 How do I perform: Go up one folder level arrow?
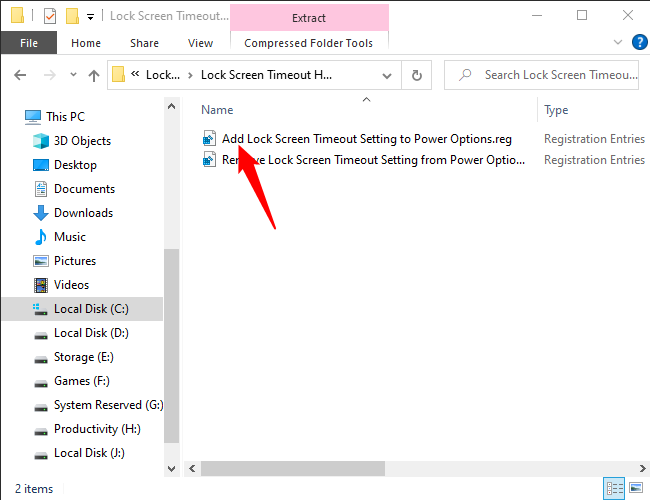pos(94,75)
